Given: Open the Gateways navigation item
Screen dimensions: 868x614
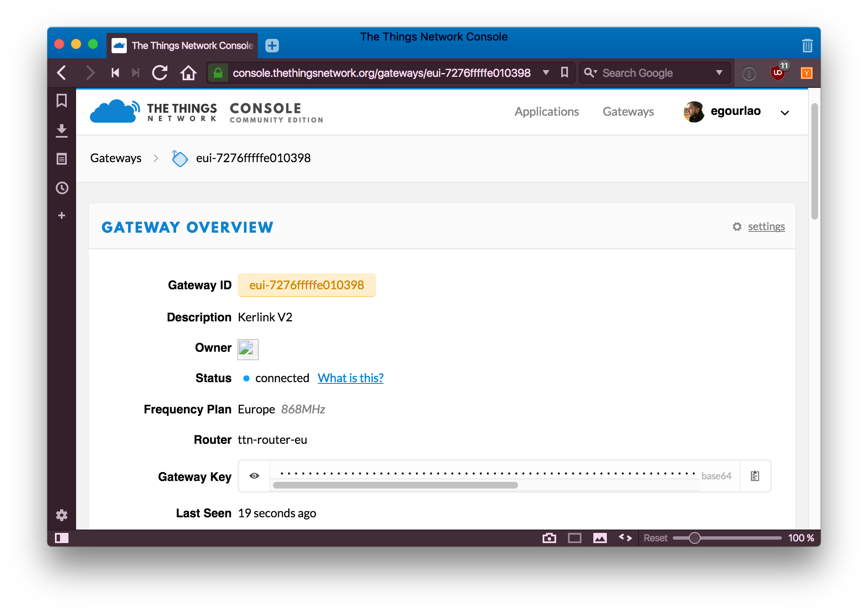Looking at the screenshot, I should pyautogui.click(x=628, y=111).
